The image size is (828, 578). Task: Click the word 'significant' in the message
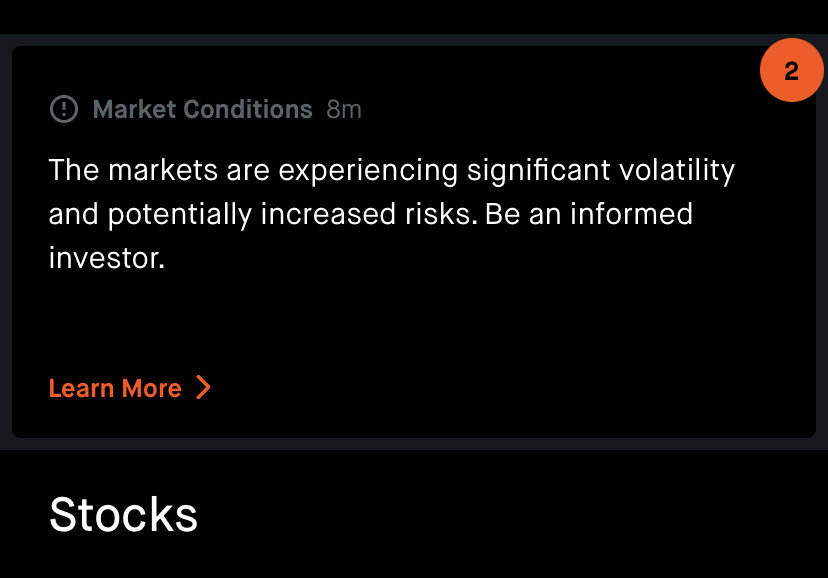pyautogui.click(x=538, y=170)
